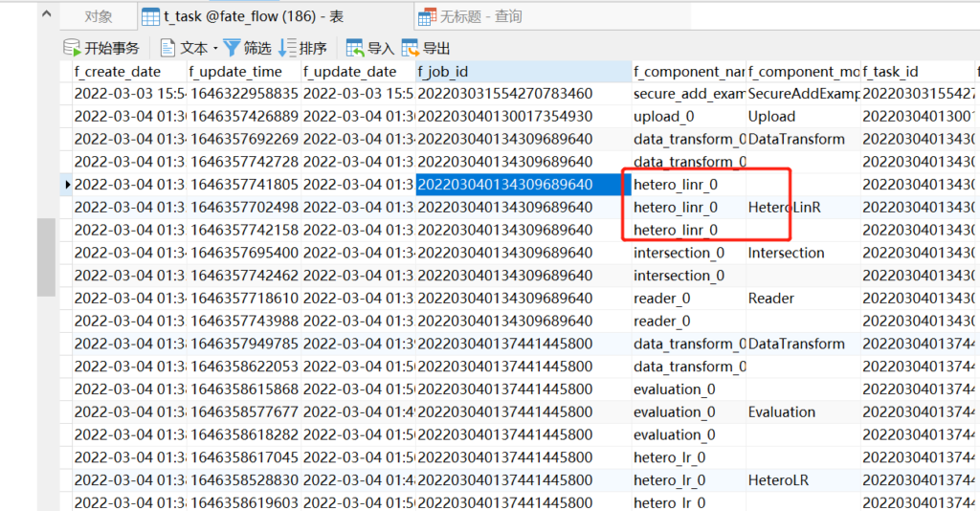Click the table icon on t_task tab
The height and width of the screenshot is (511, 980).
point(150,16)
